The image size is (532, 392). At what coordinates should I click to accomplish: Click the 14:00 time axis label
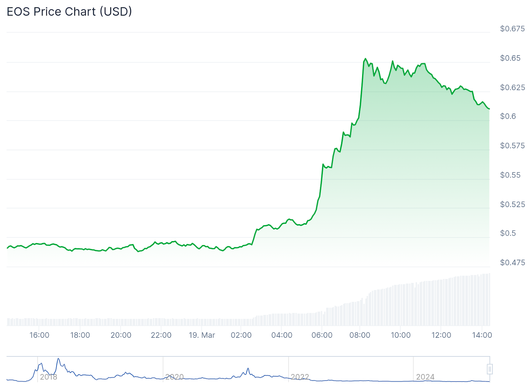click(x=482, y=335)
